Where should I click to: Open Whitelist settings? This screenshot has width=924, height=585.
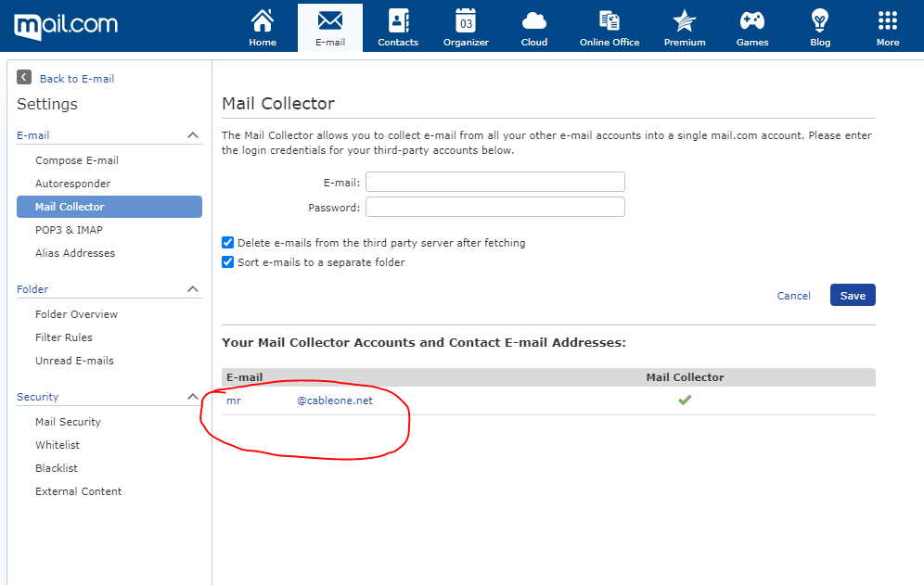pyautogui.click(x=58, y=445)
